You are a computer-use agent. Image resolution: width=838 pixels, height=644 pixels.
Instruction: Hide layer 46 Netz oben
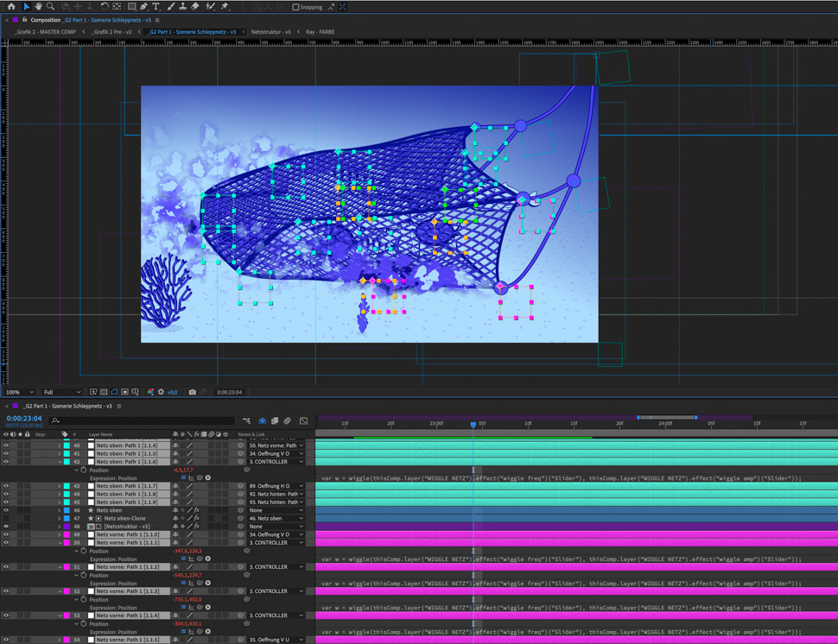coord(6,510)
